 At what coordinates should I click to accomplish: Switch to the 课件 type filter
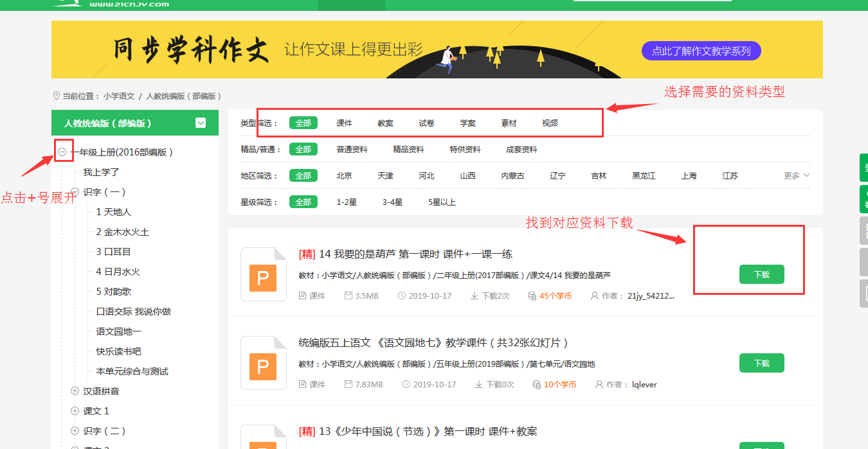344,123
